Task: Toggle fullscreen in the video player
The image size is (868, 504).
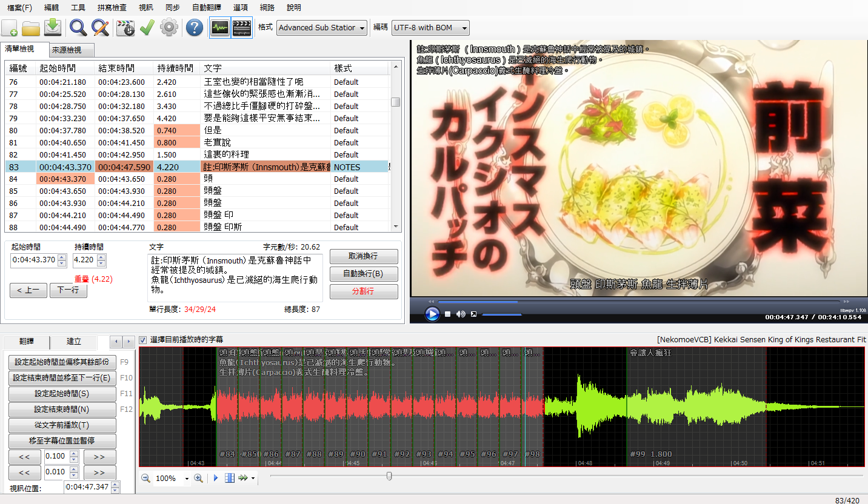Action: [474, 314]
